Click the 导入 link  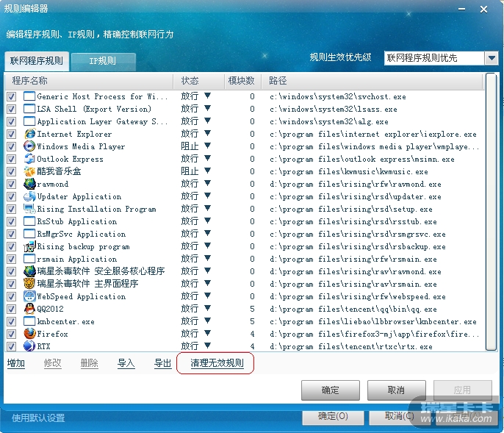click(x=126, y=363)
